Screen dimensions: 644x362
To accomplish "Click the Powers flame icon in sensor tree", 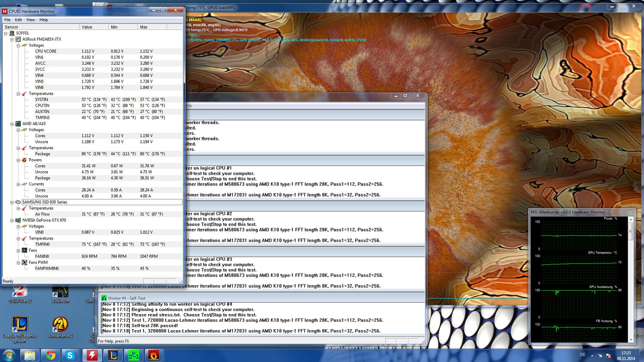I will tap(24, 160).
